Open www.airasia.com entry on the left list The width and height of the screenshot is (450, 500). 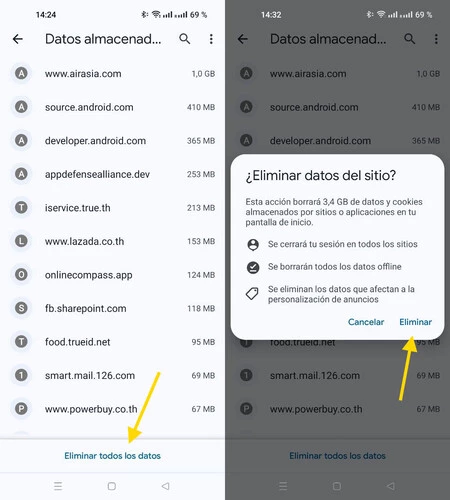coord(112,74)
